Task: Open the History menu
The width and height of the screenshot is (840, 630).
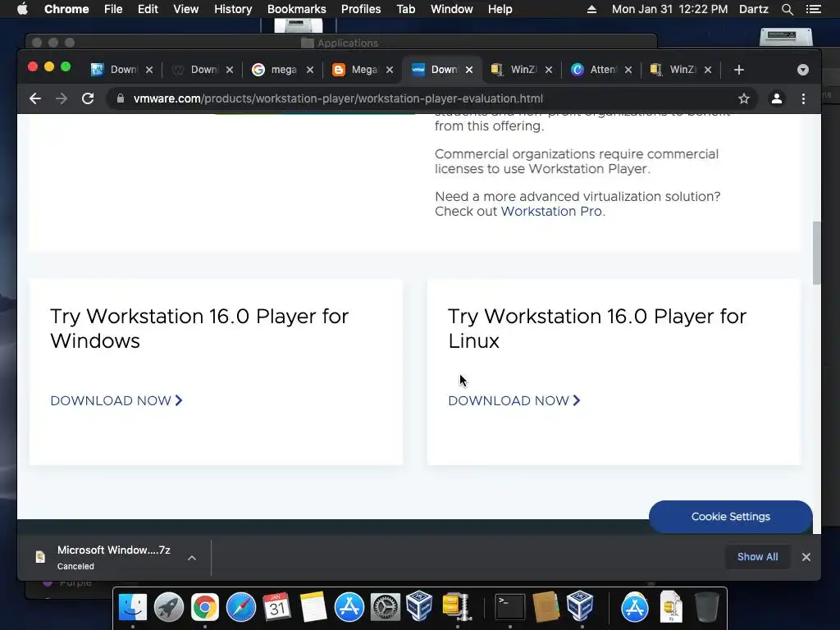Action: point(233,9)
